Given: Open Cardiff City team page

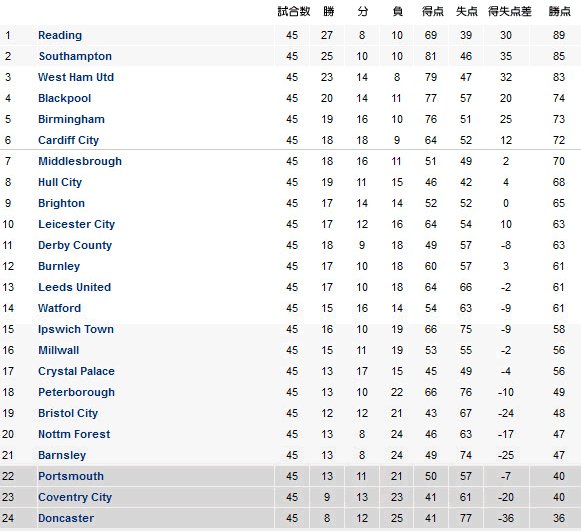Looking at the screenshot, I should 69,140.
